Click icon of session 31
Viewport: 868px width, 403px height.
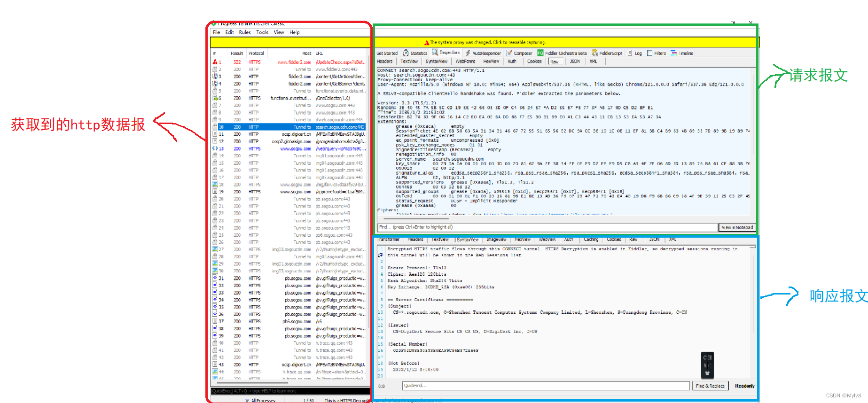pyautogui.click(x=215, y=278)
